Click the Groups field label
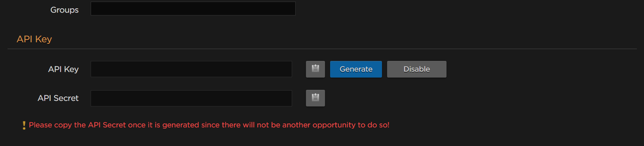The width and height of the screenshot is (644, 146). (65, 10)
